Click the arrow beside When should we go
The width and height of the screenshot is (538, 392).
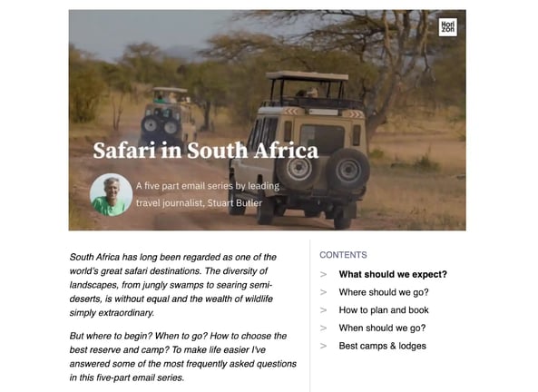click(x=323, y=328)
